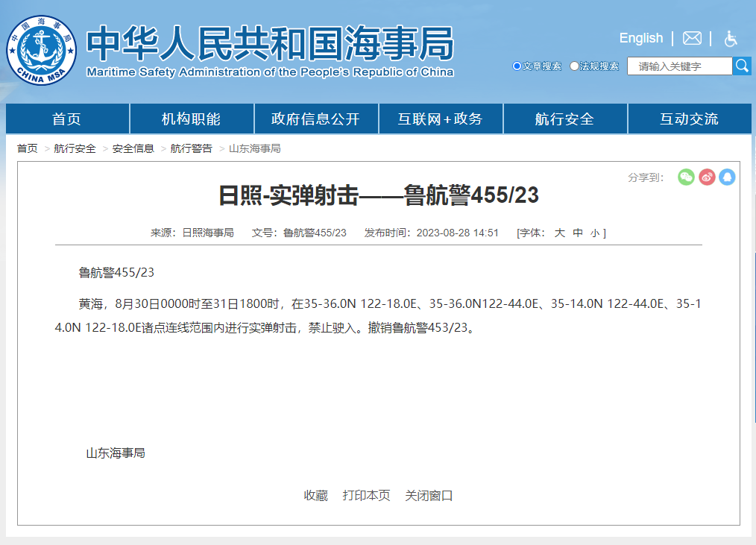Click the site title 中华人民共和国海事局
Image resolution: width=756 pixels, height=545 pixels.
[x=270, y=43]
